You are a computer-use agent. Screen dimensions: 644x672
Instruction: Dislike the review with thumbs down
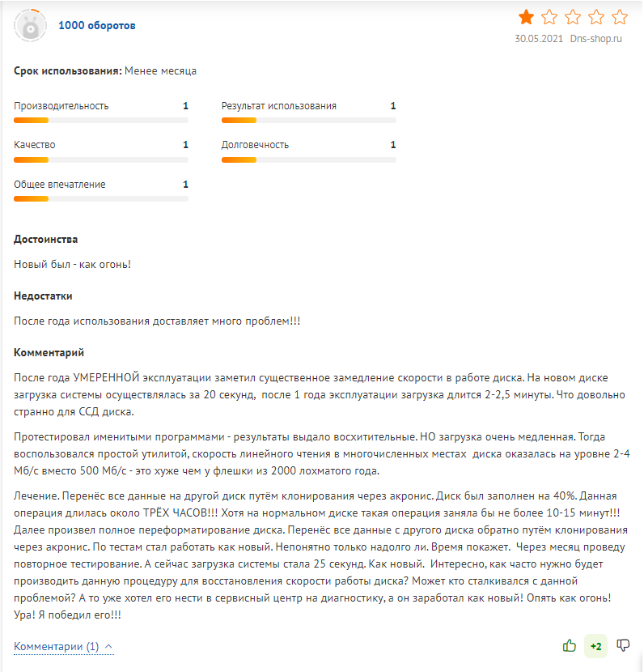pyautogui.click(x=623, y=645)
